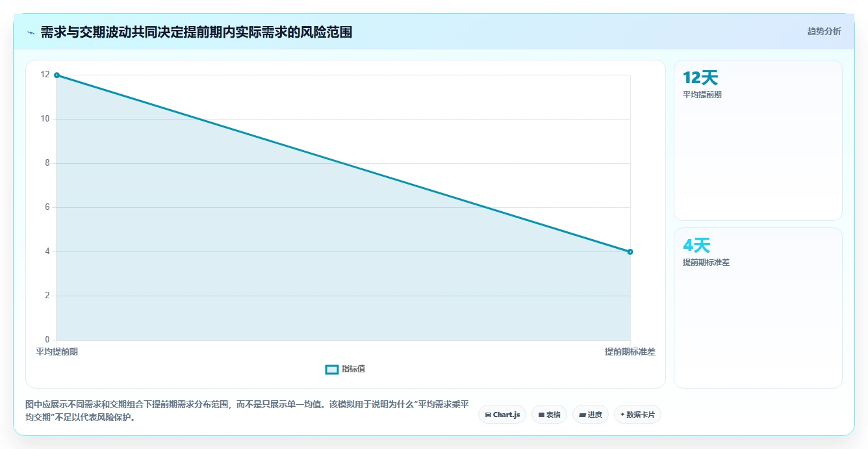This screenshot has width=868, height=449.
Task: Click the 趋势分析 label in header
Action: pos(824,31)
